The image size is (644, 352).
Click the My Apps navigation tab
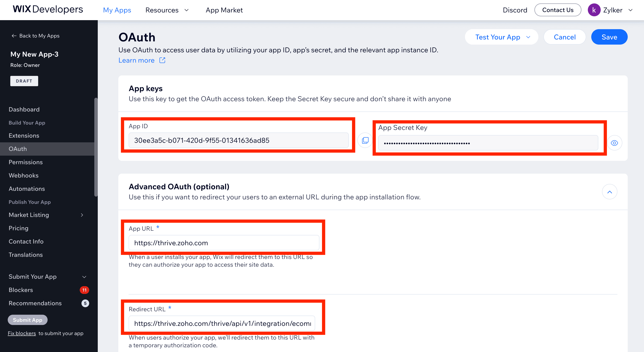coord(117,9)
